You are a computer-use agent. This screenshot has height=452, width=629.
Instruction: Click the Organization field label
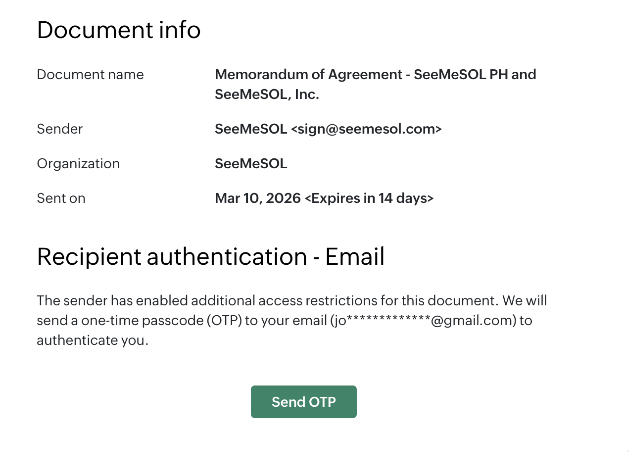(x=78, y=163)
